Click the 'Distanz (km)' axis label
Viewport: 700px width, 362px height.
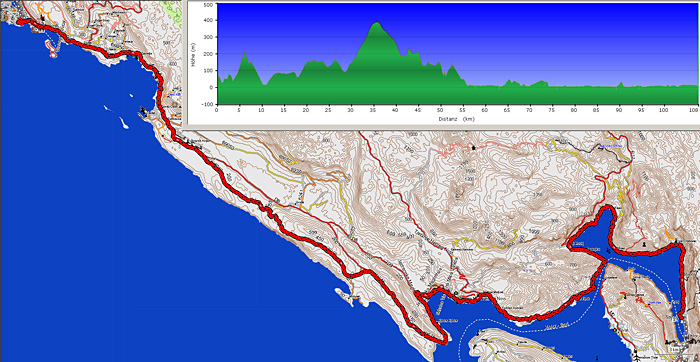coord(456,119)
